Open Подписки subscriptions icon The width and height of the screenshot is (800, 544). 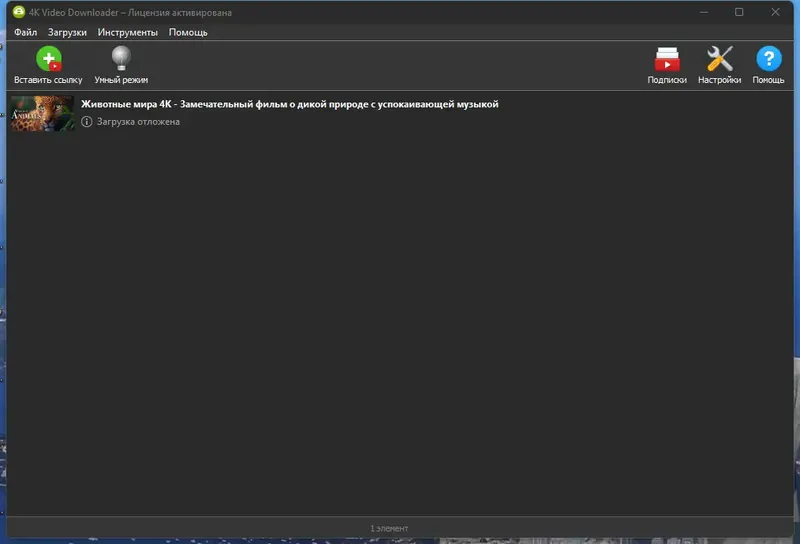tap(667, 59)
